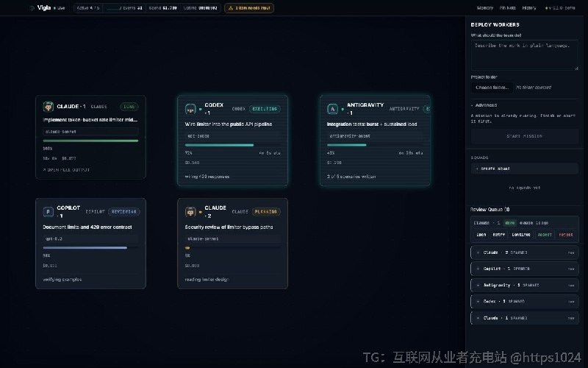588x368 pixels.
Task: Click the claude-sonnet model field on Claude - 1 card
Action: [x=90, y=132]
